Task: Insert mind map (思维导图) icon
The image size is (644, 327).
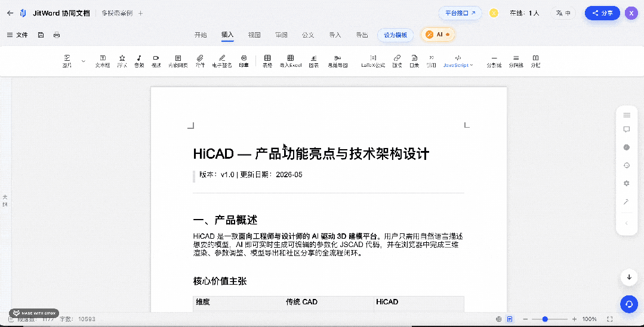Action: (x=338, y=58)
